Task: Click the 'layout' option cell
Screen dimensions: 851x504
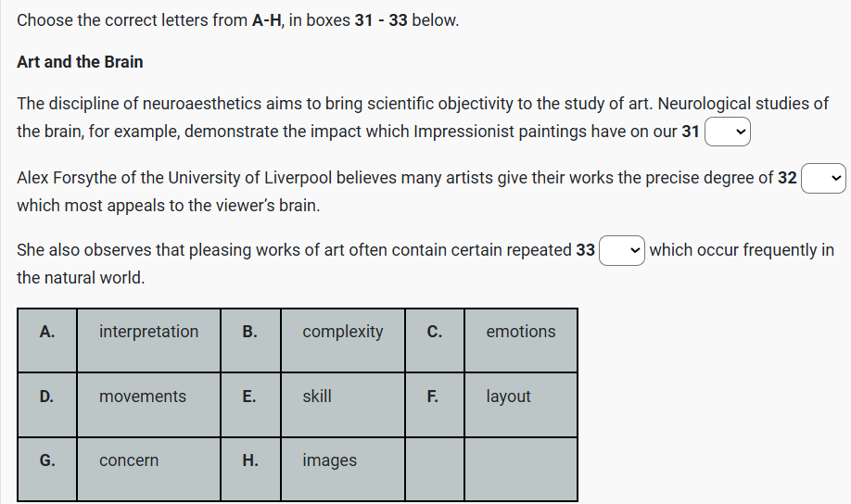Action: pyautogui.click(x=508, y=397)
